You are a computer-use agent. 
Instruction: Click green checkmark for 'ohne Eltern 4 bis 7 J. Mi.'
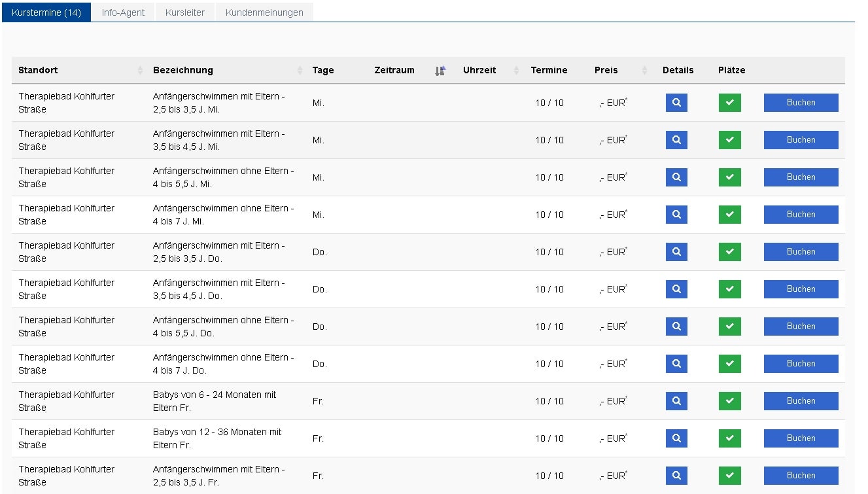click(729, 215)
